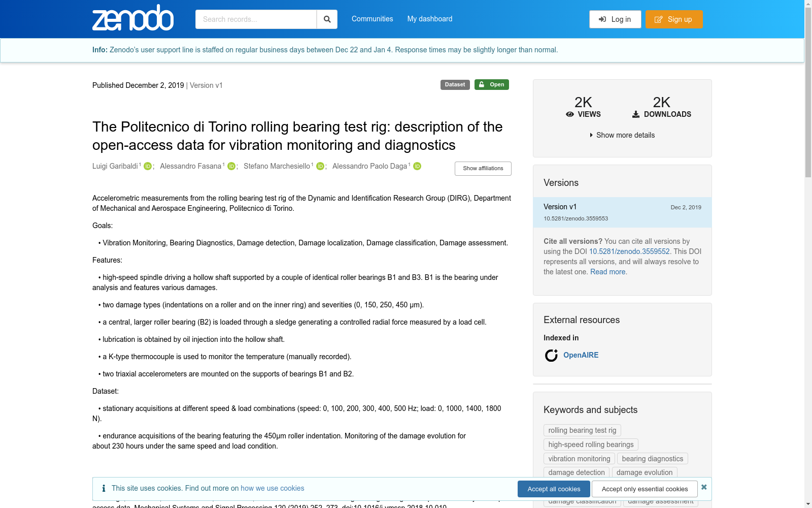Click the 2K downloads count
Screen dimensions: 812x508
tap(661, 102)
